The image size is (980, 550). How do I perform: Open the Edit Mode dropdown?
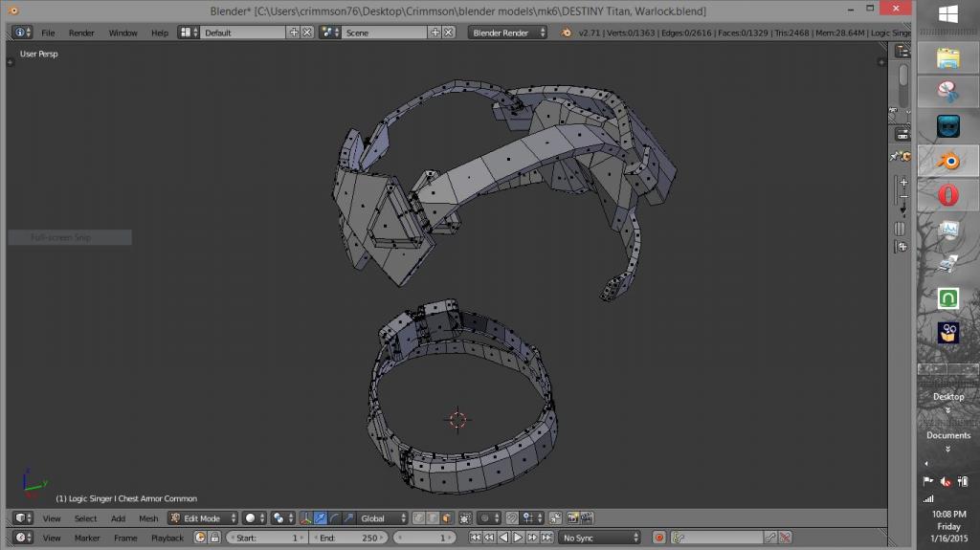click(x=203, y=518)
